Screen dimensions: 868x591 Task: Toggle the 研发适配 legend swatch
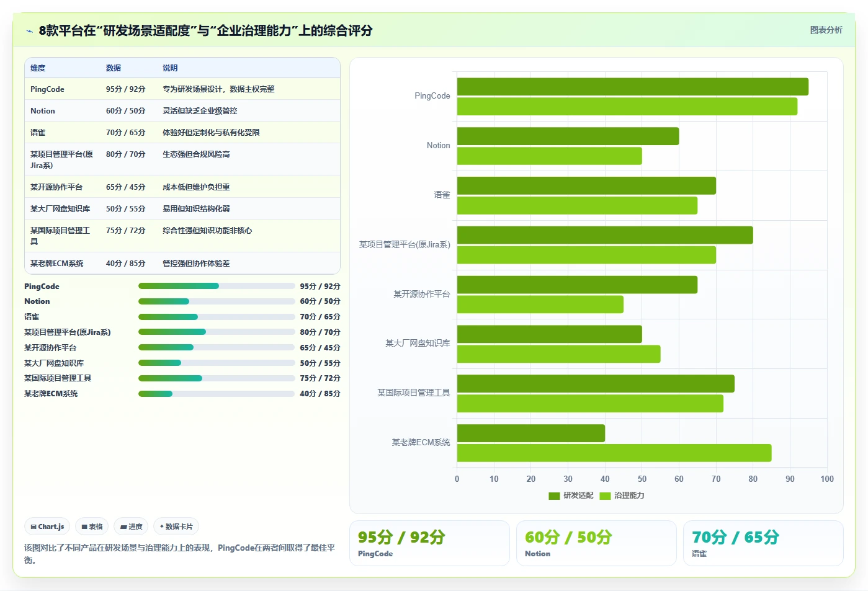[x=554, y=495]
